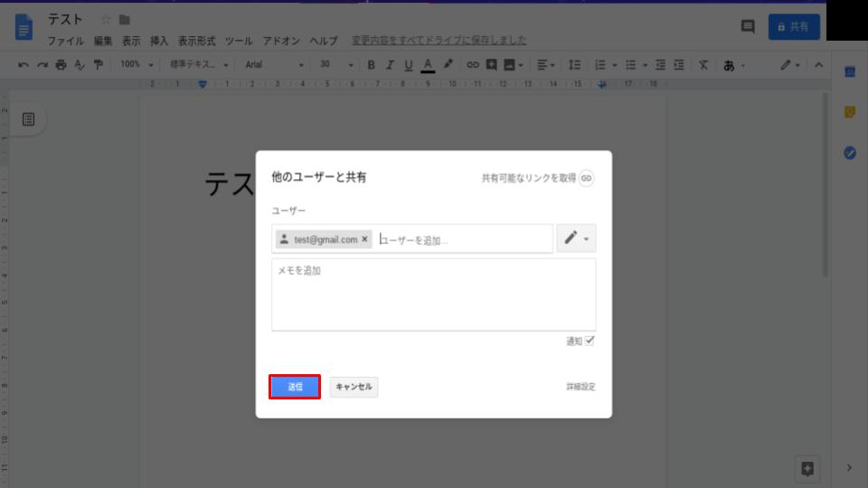The height and width of the screenshot is (488, 868).
Task: Open the zoom 100% dropdown
Action: pos(137,64)
